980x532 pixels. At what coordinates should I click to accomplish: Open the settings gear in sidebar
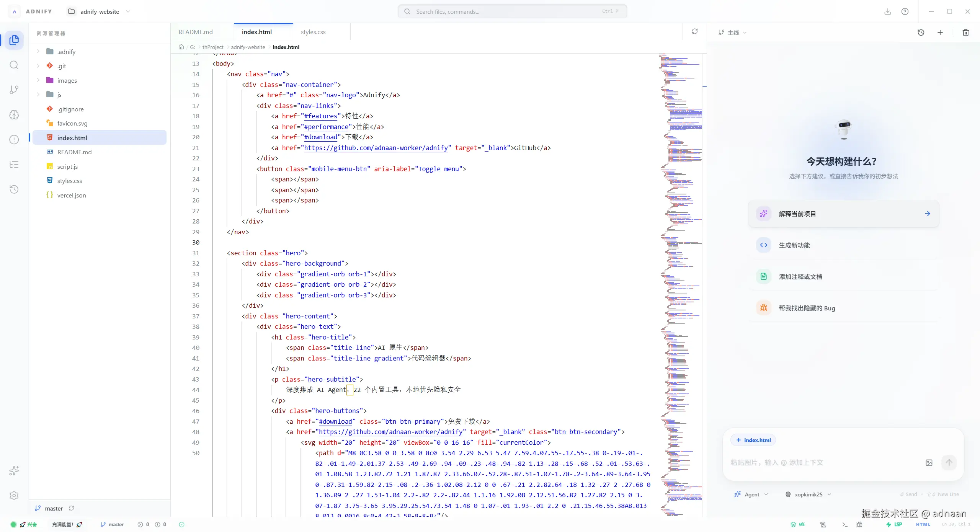point(14,496)
